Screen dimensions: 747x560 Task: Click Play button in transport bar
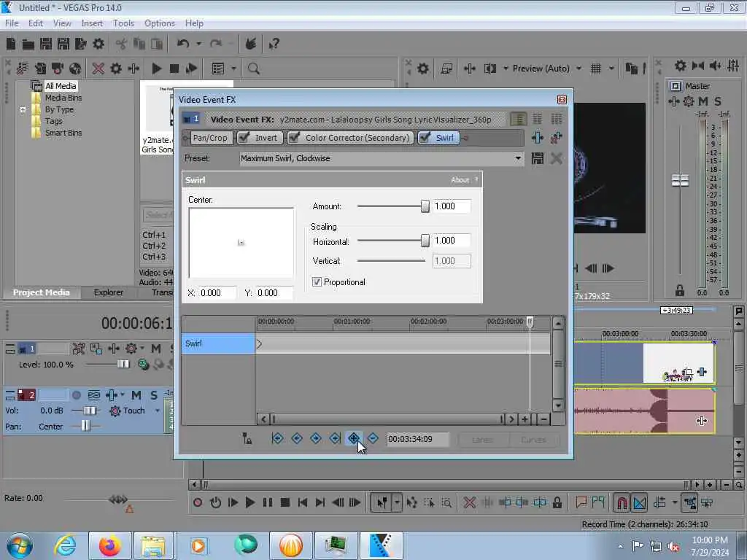pyautogui.click(x=249, y=502)
